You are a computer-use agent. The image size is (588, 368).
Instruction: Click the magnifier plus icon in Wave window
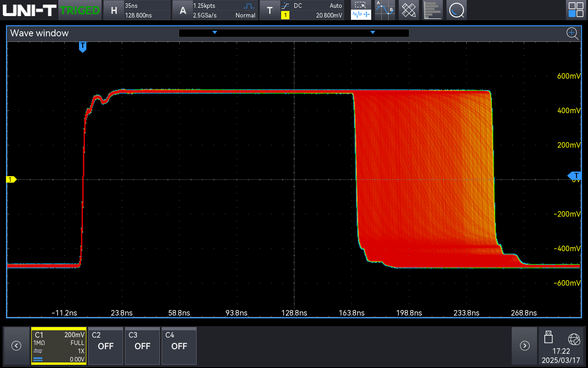click(572, 33)
